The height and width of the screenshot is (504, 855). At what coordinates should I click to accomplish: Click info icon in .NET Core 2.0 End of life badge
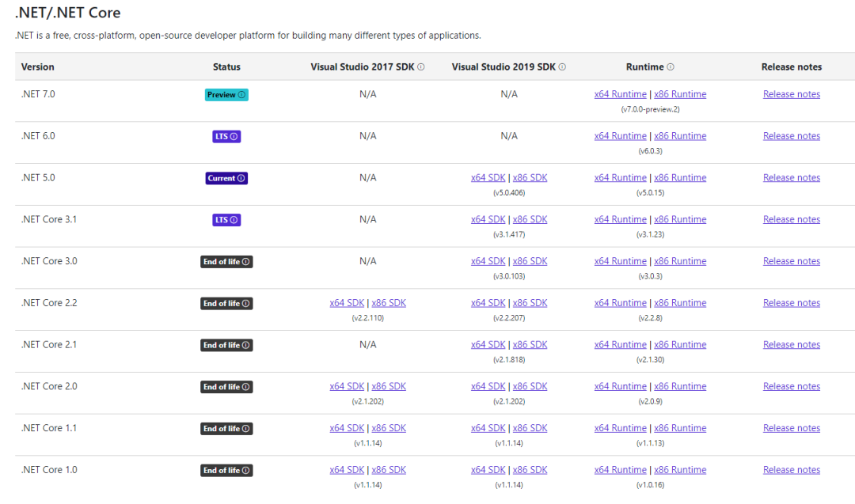[246, 387]
